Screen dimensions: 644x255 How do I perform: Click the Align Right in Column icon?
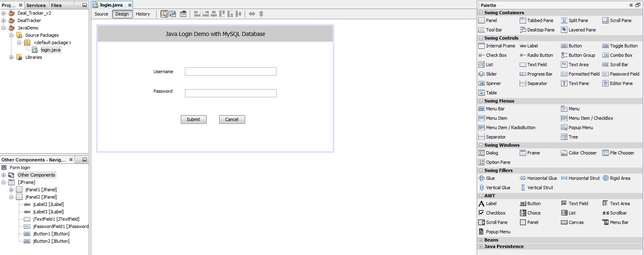(205, 14)
